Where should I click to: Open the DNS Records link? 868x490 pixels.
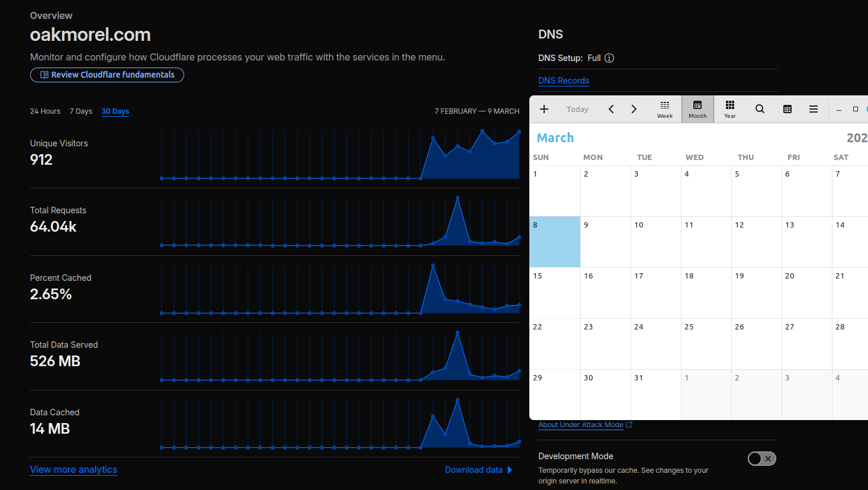point(563,81)
